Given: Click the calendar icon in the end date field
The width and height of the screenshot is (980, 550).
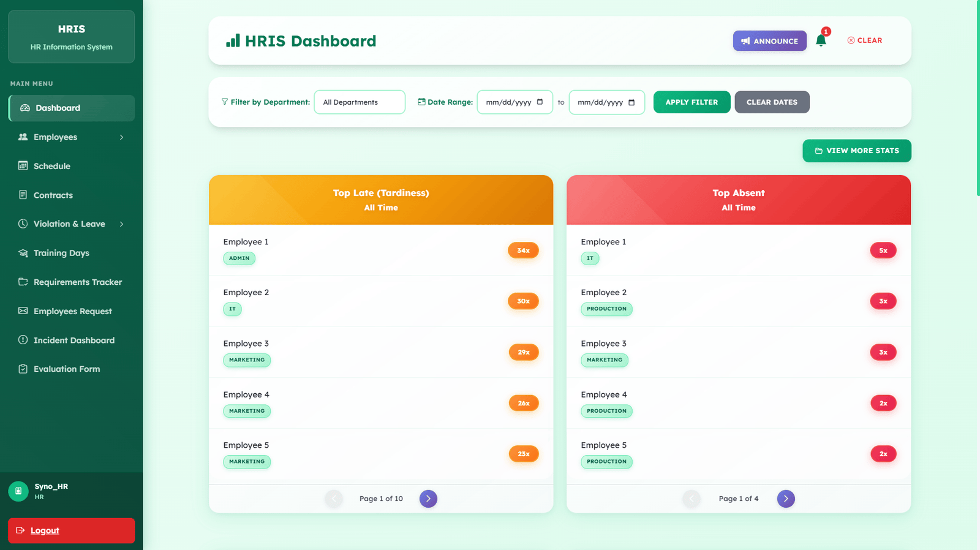Looking at the screenshot, I should pos(631,102).
